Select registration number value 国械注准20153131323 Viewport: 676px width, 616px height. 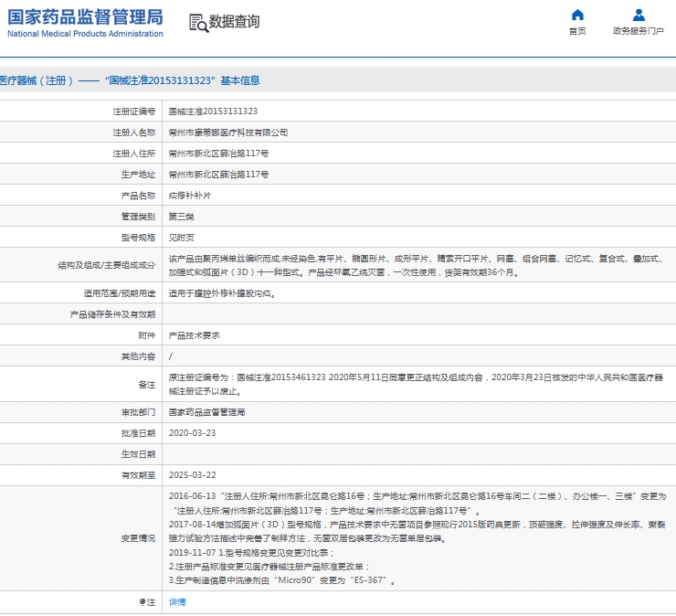[213, 112]
